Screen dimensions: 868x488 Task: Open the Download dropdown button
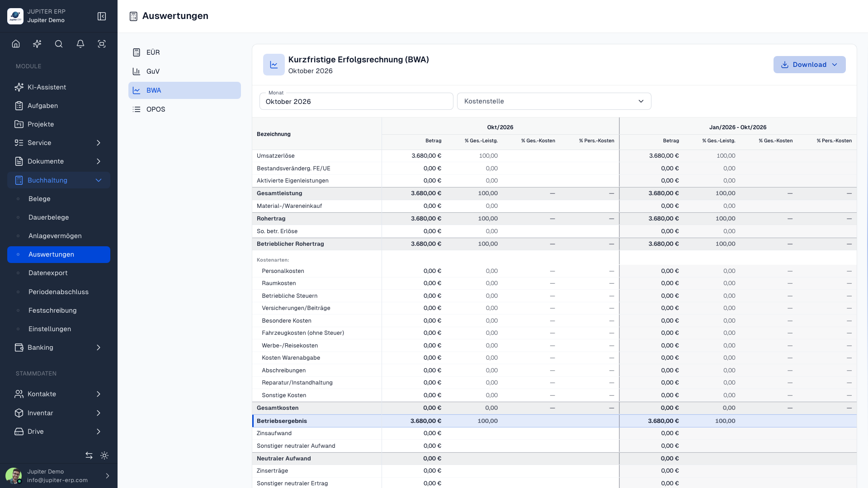pyautogui.click(x=809, y=65)
